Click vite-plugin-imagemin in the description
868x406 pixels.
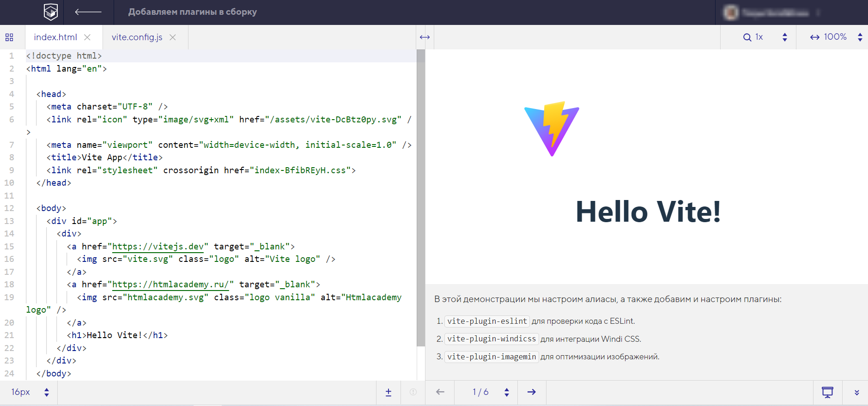click(x=492, y=357)
